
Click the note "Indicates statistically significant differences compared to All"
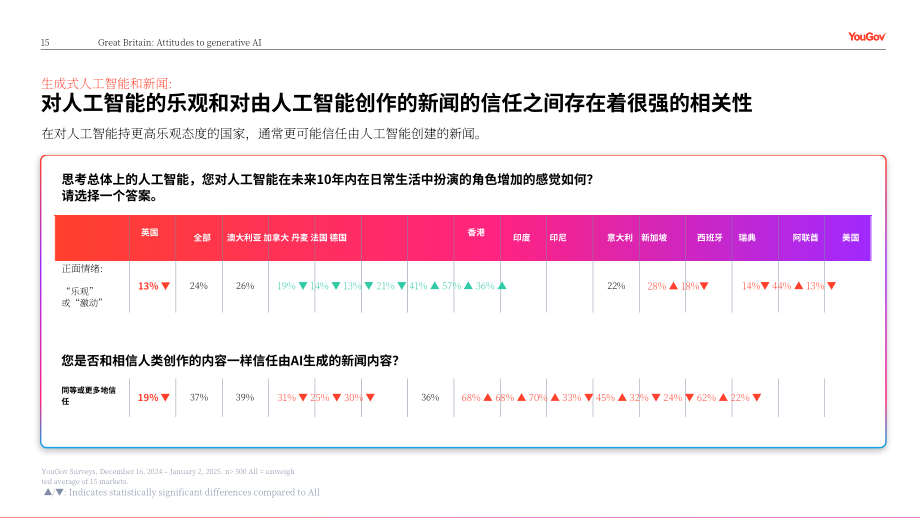194,492
